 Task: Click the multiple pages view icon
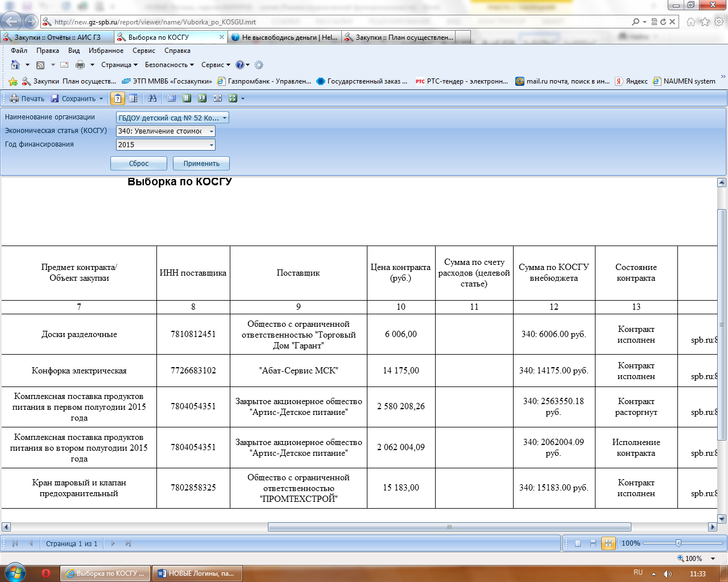(233, 98)
